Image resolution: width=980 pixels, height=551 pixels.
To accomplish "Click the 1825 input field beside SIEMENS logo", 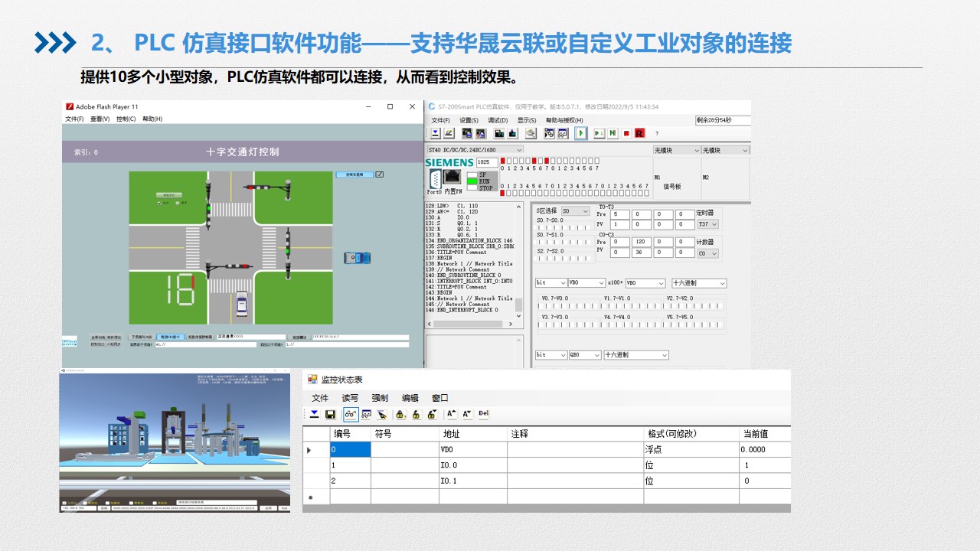I will pyautogui.click(x=487, y=162).
